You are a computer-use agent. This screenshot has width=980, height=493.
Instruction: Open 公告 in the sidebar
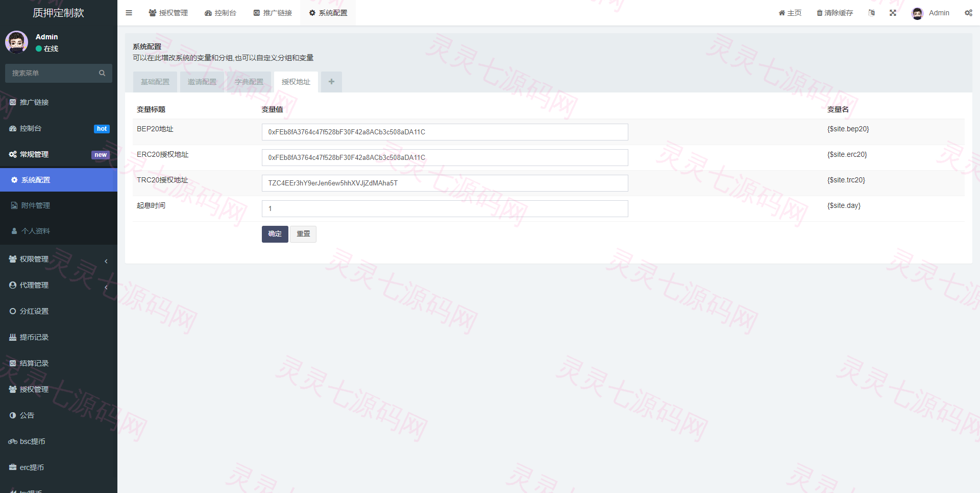tap(59, 415)
